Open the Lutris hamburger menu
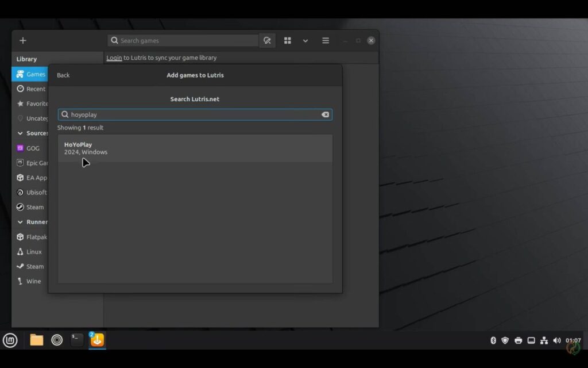This screenshot has width=588, height=368. coord(326,40)
